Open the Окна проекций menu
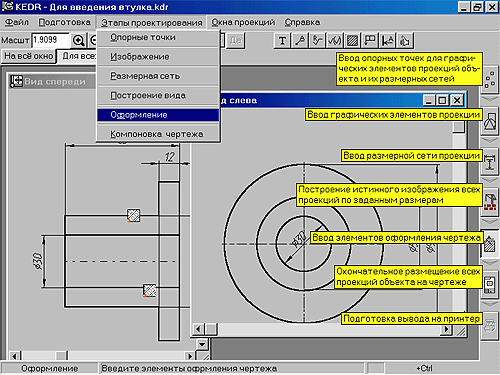The width and height of the screenshot is (500, 375). [243, 22]
